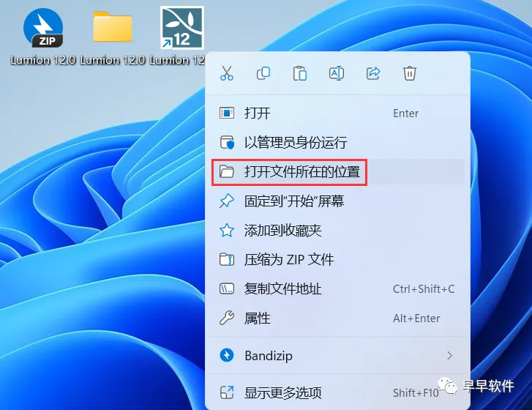
Task: Click the Rename icon
Action: click(337, 73)
